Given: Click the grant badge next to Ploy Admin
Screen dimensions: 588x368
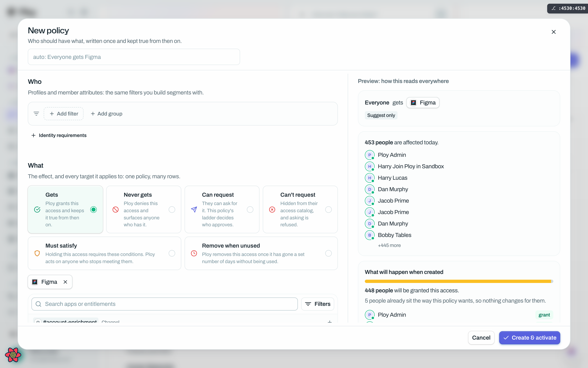Looking at the screenshot, I should point(544,315).
